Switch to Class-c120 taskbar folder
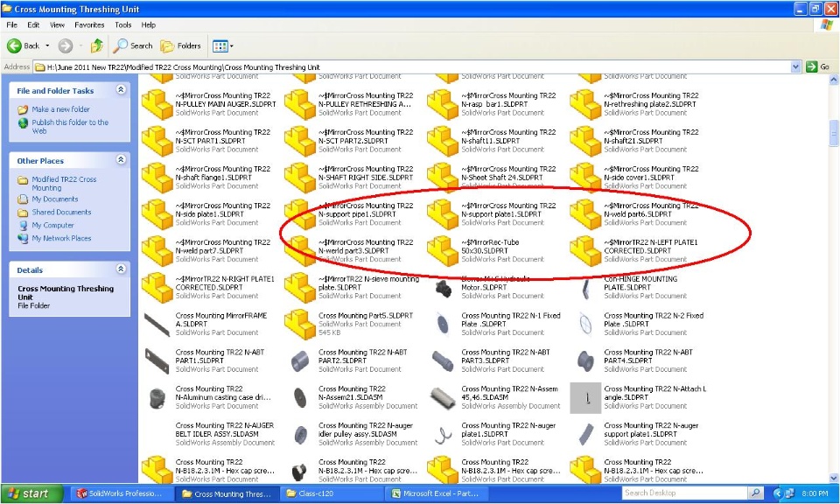Viewport: 840px width, 504px height. [x=330, y=493]
